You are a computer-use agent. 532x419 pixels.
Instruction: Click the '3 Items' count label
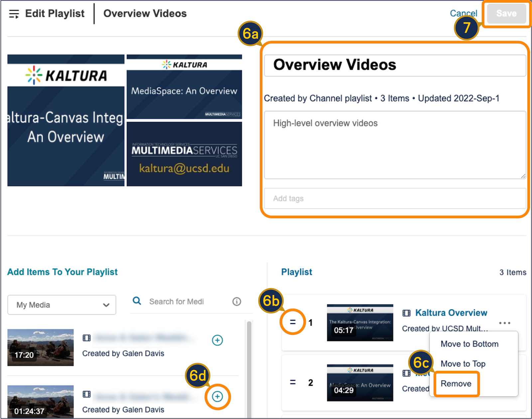[x=513, y=272]
